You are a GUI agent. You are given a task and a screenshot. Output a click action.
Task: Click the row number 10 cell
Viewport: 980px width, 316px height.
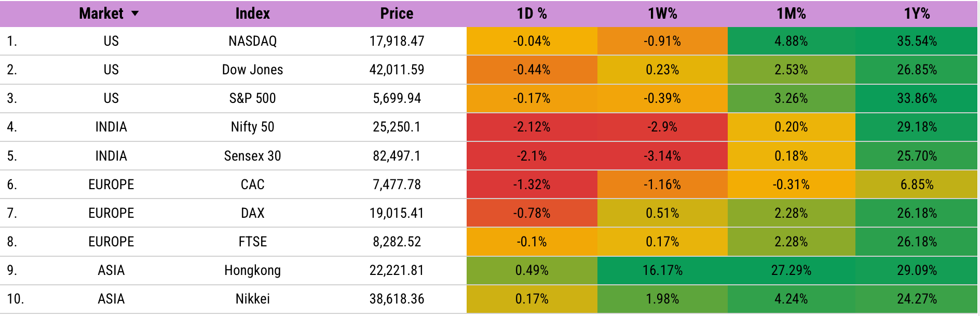[16, 299]
